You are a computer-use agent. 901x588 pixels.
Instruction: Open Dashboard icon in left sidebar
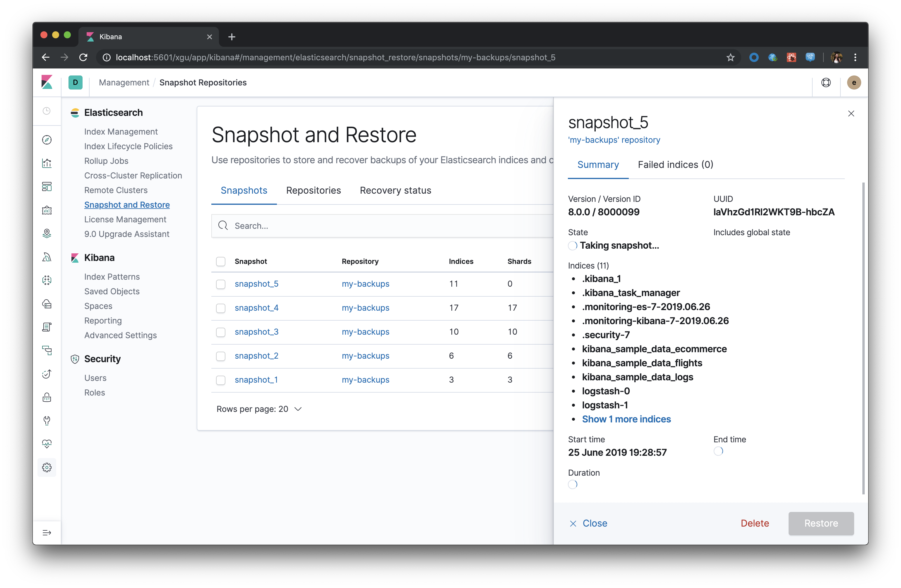click(x=47, y=187)
